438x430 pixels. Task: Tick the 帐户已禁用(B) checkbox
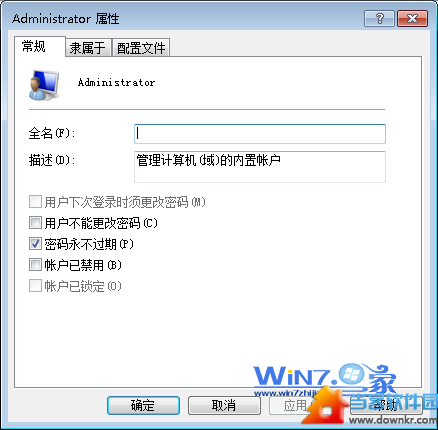[x=35, y=265]
